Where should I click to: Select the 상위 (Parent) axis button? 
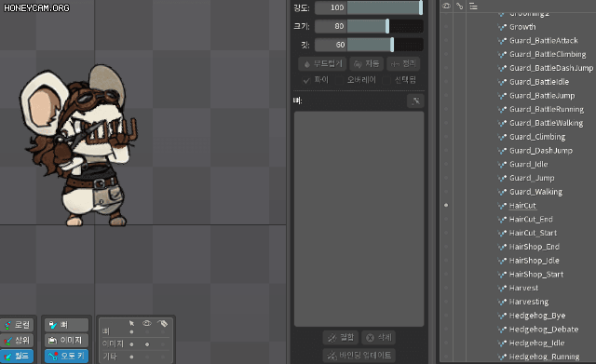point(18,341)
